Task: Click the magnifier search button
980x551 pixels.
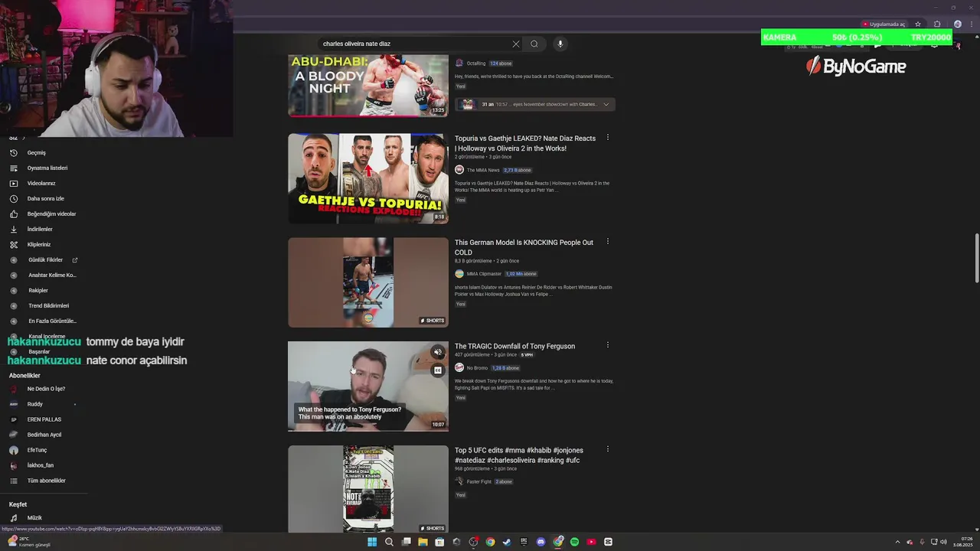Action: pyautogui.click(x=534, y=44)
